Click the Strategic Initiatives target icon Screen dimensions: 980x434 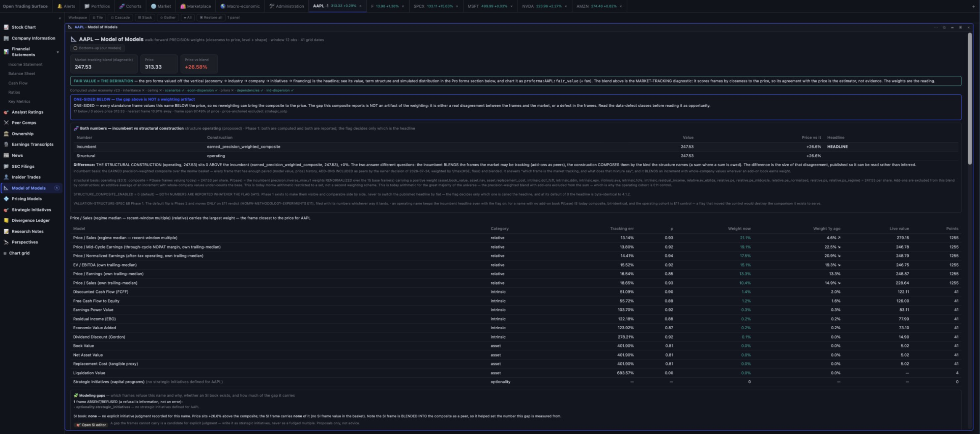click(6, 210)
